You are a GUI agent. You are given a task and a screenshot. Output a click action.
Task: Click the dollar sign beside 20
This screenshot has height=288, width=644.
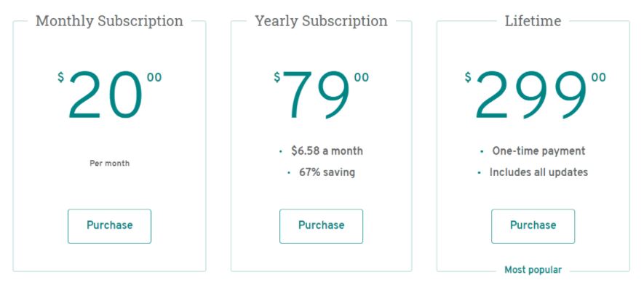pos(61,77)
